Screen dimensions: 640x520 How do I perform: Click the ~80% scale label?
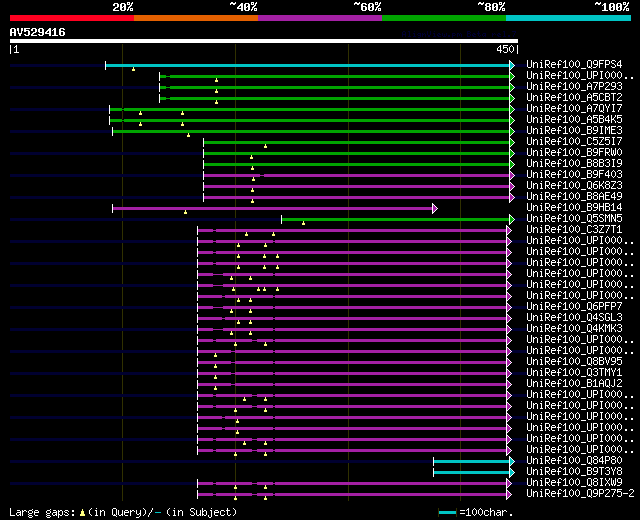[x=491, y=7]
